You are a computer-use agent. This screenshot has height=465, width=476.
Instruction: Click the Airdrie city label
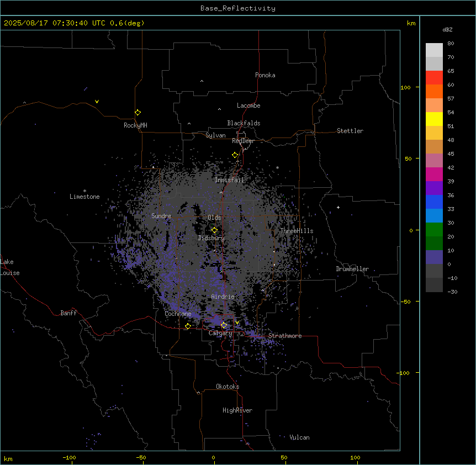point(223,297)
